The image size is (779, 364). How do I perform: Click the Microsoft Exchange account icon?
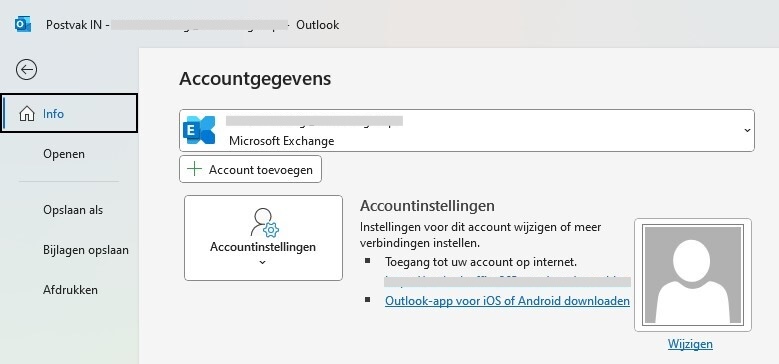tap(199, 130)
